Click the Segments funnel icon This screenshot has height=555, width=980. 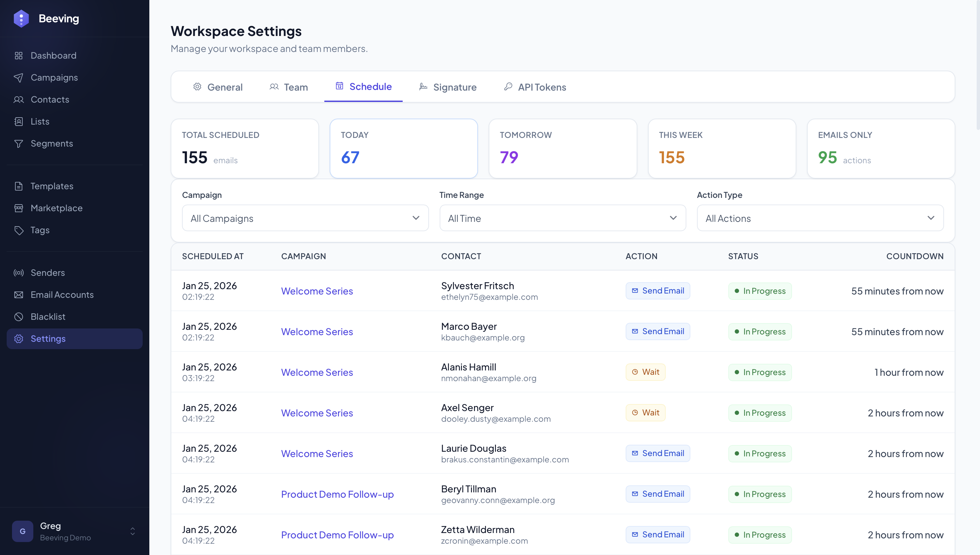[18, 144]
